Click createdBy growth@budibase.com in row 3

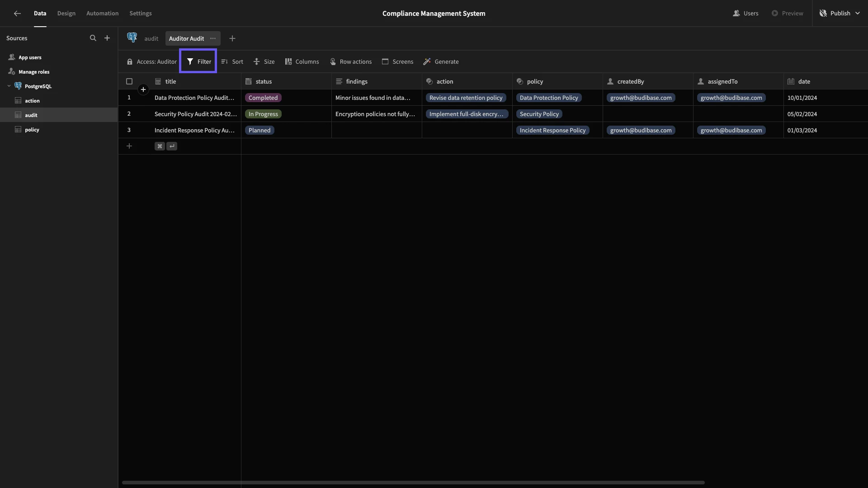(641, 131)
